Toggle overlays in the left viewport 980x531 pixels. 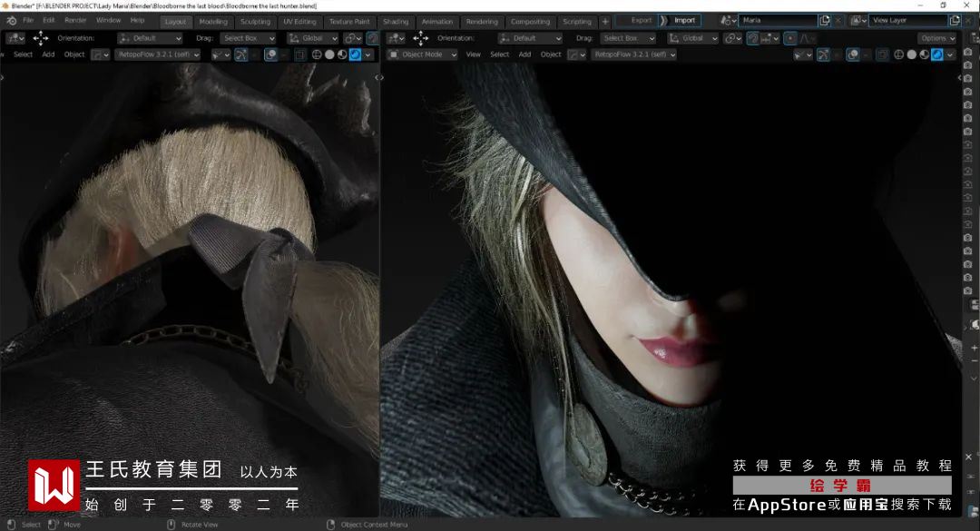[x=270, y=54]
